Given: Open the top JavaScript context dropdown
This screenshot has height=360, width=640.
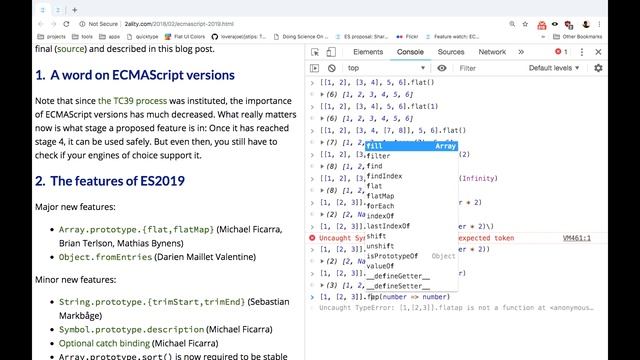Looking at the screenshot, I should pyautogui.click(x=386, y=68).
